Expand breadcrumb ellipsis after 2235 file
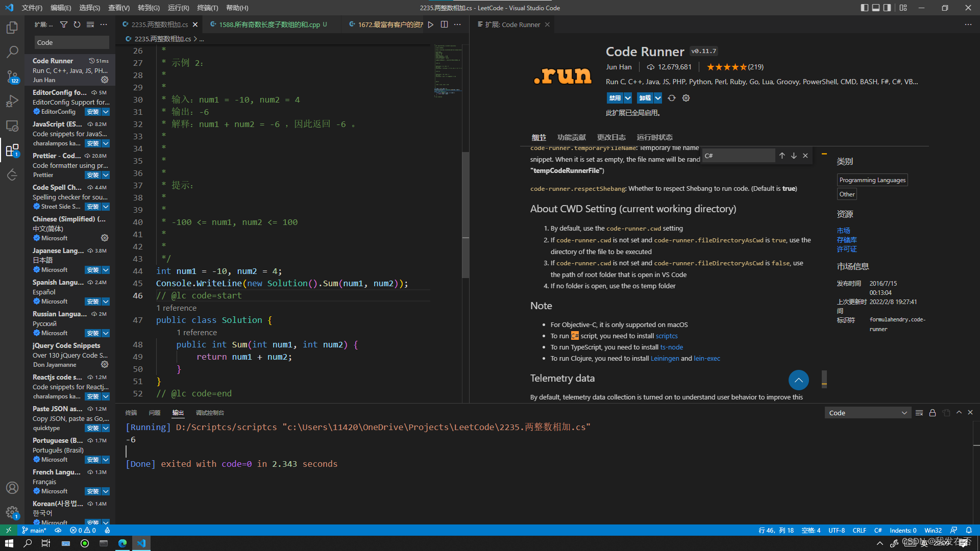This screenshot has width=980, height=551. [x=202, y=39]
